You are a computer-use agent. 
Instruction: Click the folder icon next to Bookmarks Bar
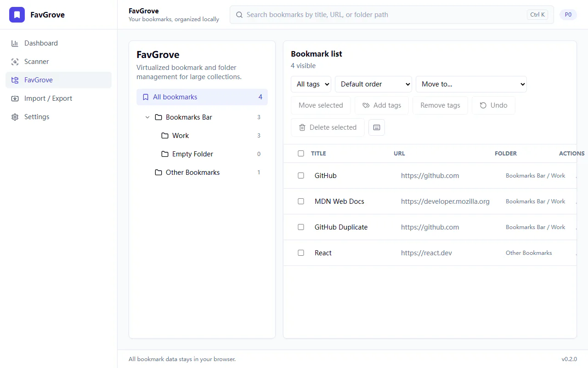point(158,117)
